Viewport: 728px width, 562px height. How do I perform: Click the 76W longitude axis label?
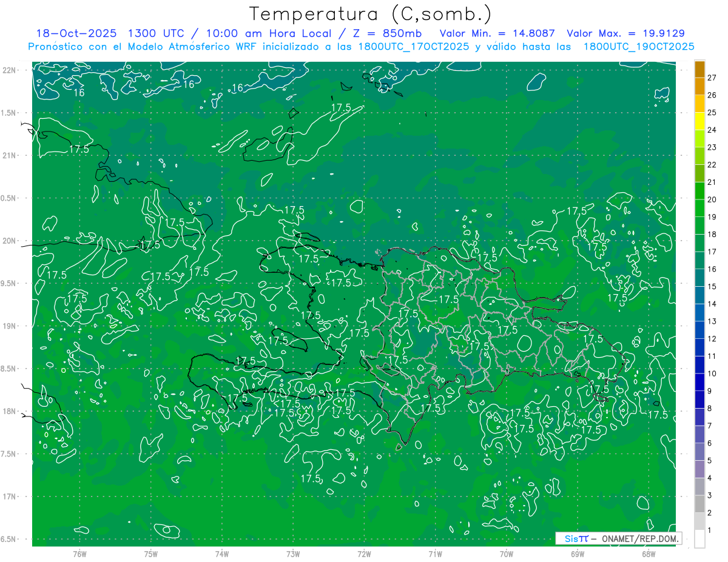point(79,554)
